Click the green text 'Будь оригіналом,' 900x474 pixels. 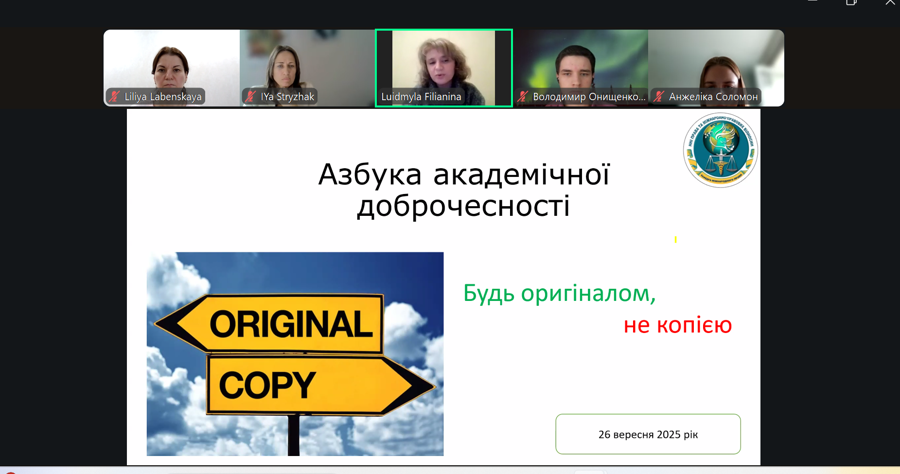pyautogui.click(x=559, y=293)
